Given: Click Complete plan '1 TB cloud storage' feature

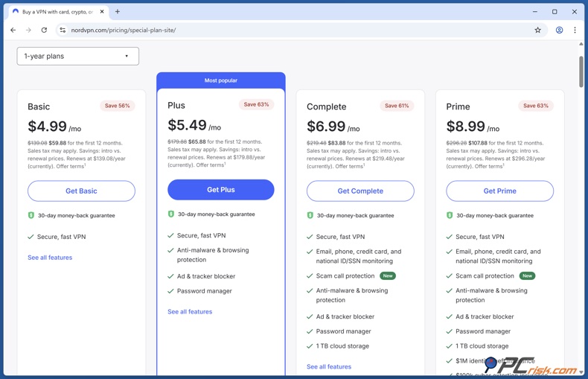Looking at the screenshot, I should point(342,346).
